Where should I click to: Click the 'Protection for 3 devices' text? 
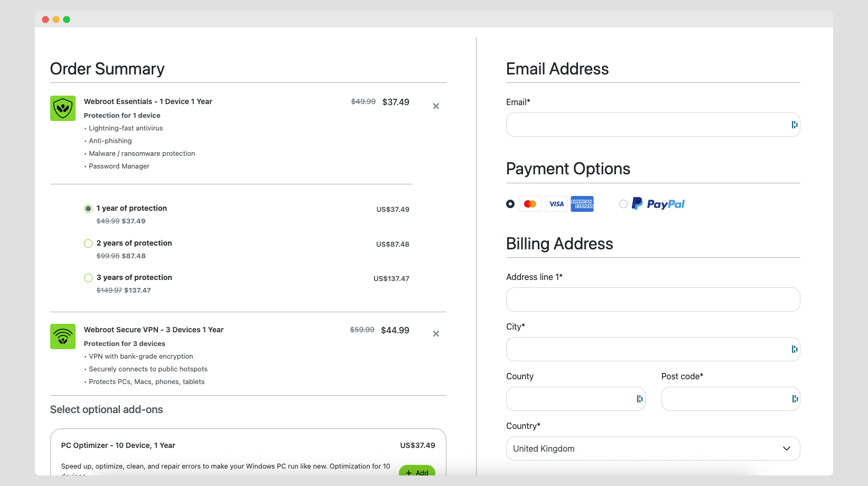coord(125,344)
